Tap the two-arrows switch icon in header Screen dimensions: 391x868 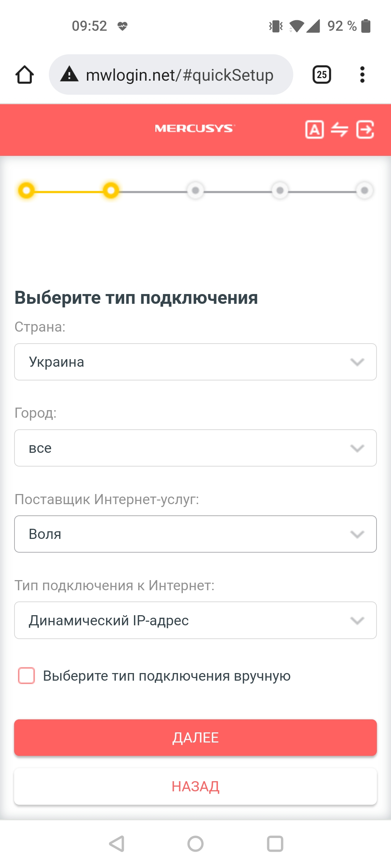340,129
